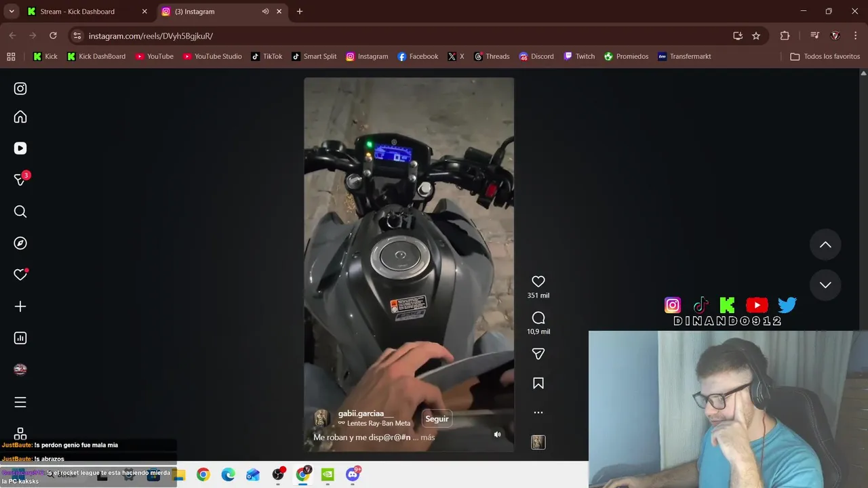Open your profile avatar in sidebar

pos(20,369)
